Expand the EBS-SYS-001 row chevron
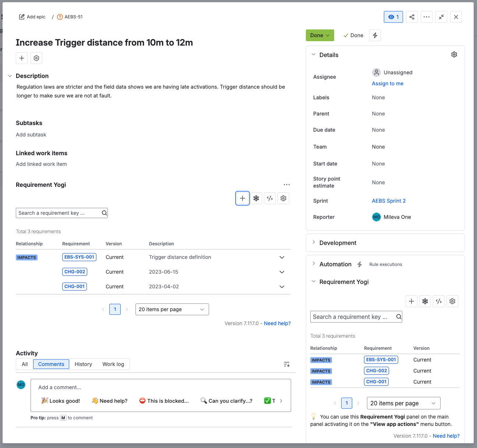Screen dimensions: 477x448 [282, 257]
